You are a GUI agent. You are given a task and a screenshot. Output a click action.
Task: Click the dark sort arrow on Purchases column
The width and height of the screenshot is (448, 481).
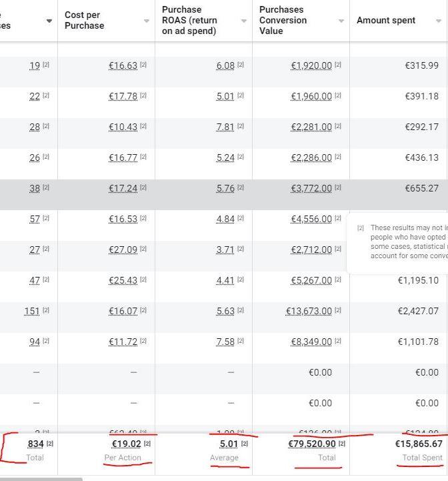tap(49, 21)
